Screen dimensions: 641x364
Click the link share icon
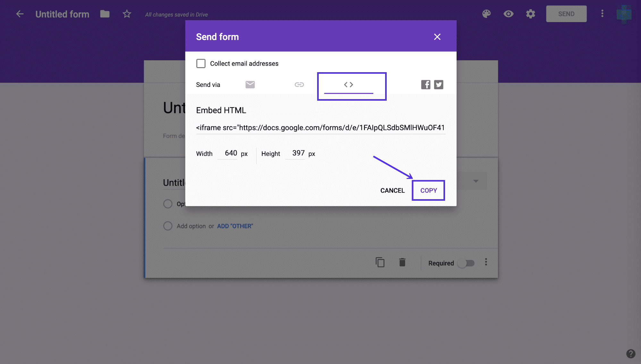click(299, 84)
